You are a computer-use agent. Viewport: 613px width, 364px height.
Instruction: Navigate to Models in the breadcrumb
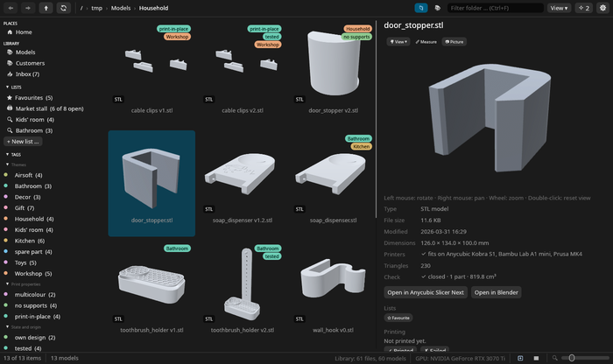[x=121, y=8]
